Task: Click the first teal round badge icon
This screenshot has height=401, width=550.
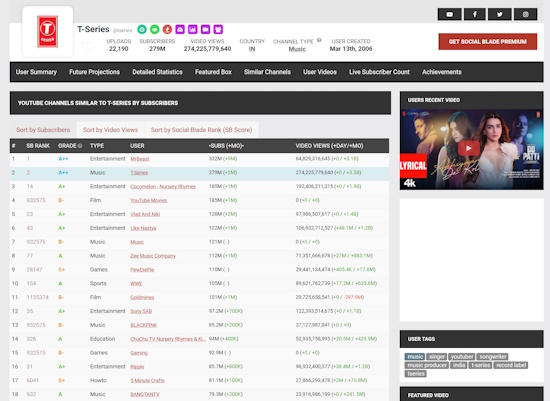Action: [x=142, y=29]
